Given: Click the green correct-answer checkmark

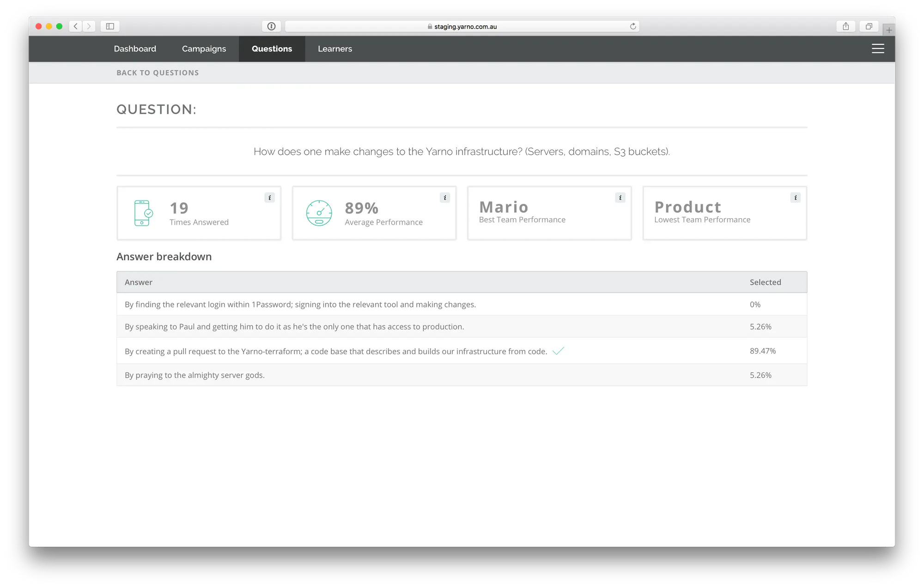Looking at the screenshot, I should [x=558, y=351].
